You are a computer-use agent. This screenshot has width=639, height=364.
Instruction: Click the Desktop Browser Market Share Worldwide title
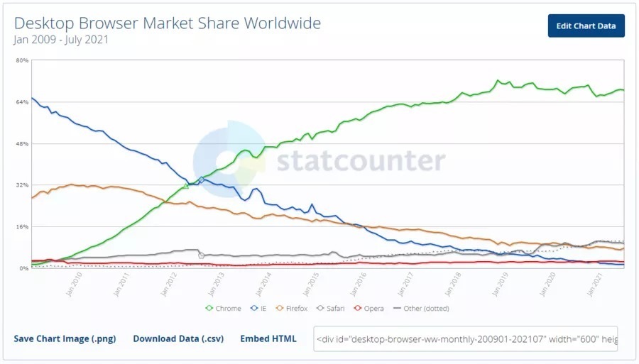(168, 23)
